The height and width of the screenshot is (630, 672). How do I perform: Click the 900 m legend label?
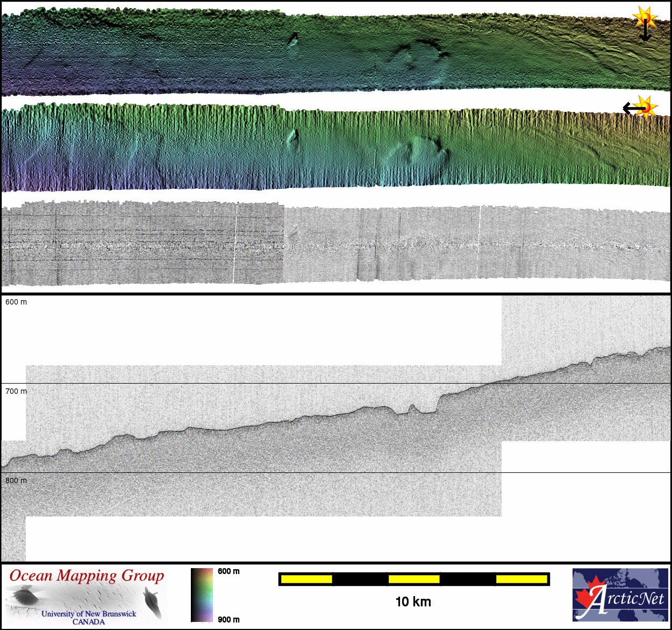(228, 620)
